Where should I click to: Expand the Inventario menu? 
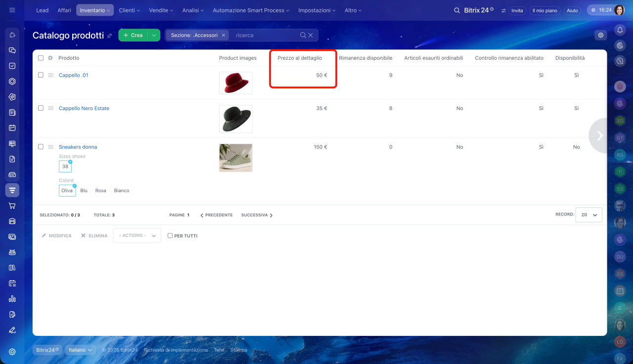pos(95,10)
